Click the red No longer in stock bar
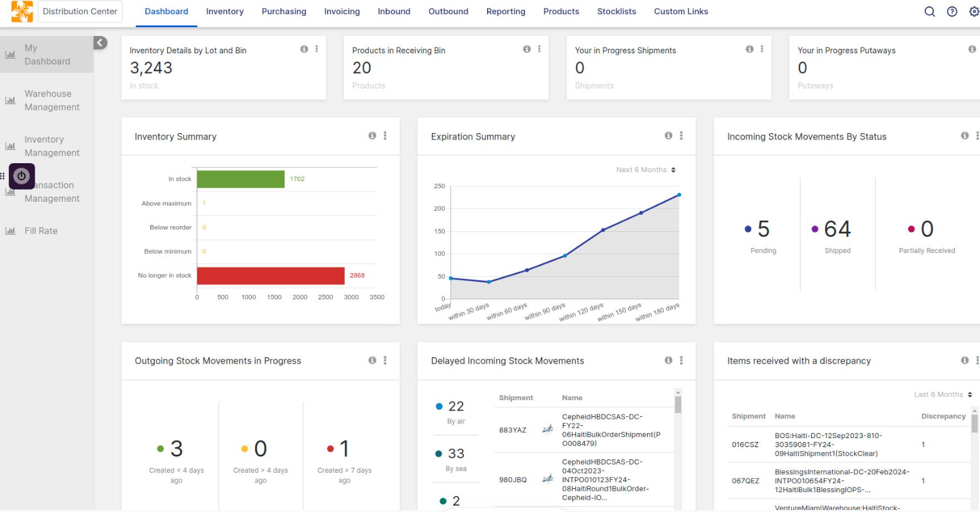The image size is (980, 512). 271,276
